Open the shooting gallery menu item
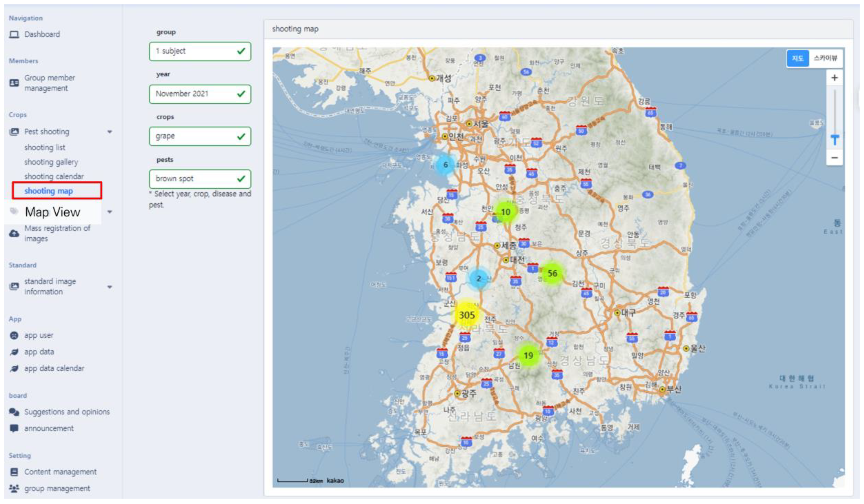864x504 pixels. [x=51, y=162]
